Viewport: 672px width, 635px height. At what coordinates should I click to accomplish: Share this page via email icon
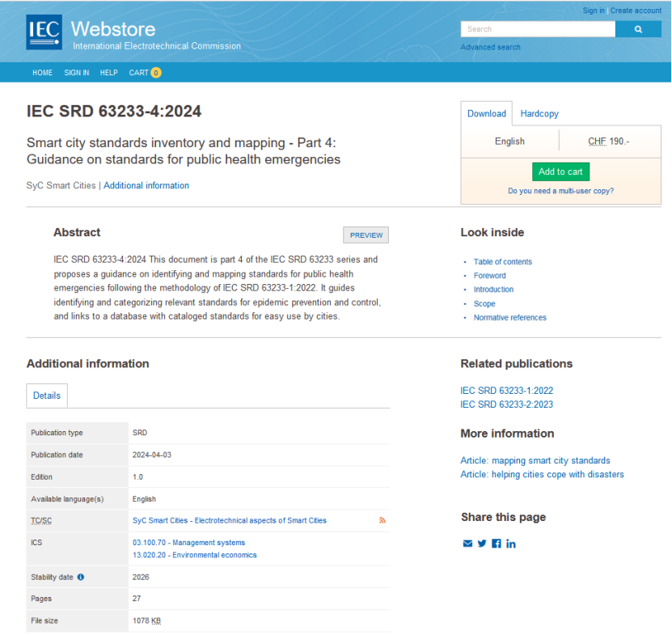coord(467,544)
